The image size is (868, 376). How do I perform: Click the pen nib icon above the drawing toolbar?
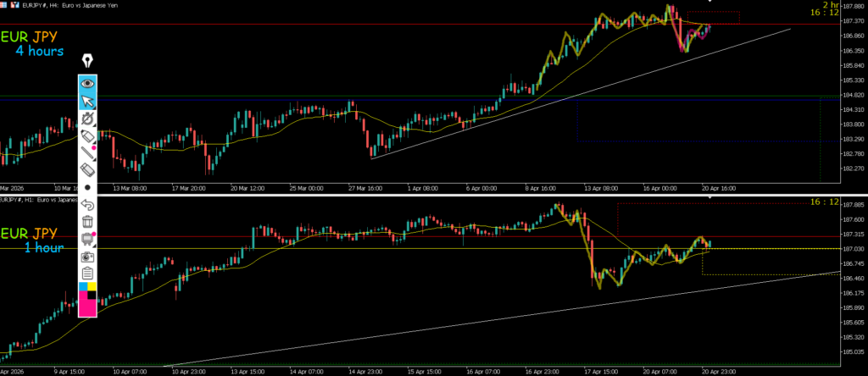click(87, 62)
